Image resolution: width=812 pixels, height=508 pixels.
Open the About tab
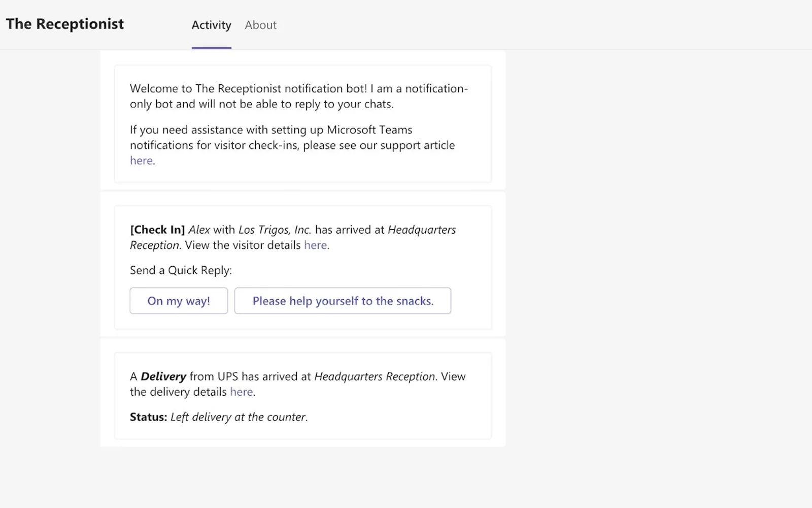[260, 25]
